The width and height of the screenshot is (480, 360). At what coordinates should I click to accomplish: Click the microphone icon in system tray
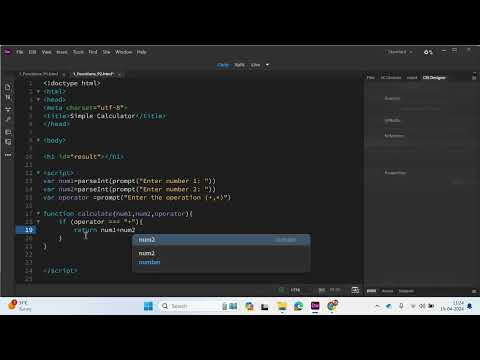pyautogui.click(x=401, y=306)
